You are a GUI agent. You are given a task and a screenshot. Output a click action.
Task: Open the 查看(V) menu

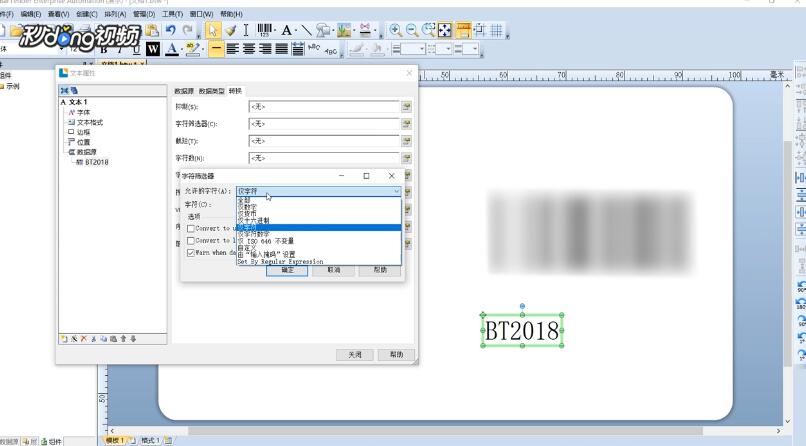tap(59, 14)
